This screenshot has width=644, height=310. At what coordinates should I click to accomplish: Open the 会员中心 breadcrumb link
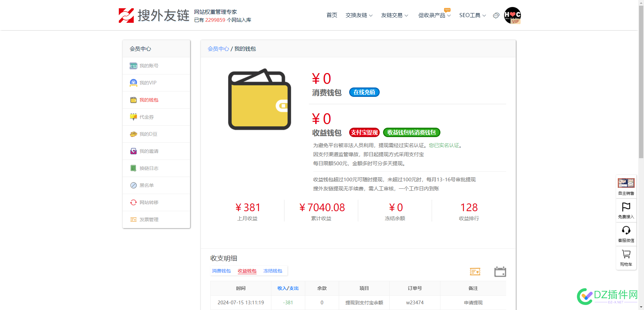pos(218,49)
